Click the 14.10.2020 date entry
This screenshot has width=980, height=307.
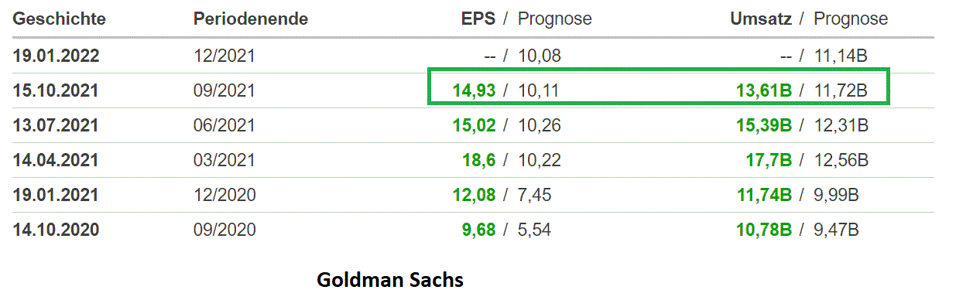(x=56, y=230)
